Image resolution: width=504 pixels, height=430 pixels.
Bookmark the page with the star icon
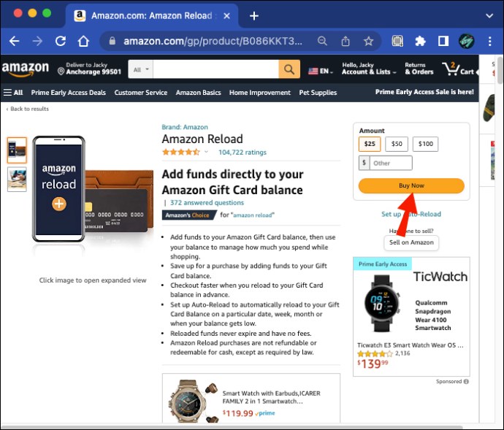[x=368, y=41]
